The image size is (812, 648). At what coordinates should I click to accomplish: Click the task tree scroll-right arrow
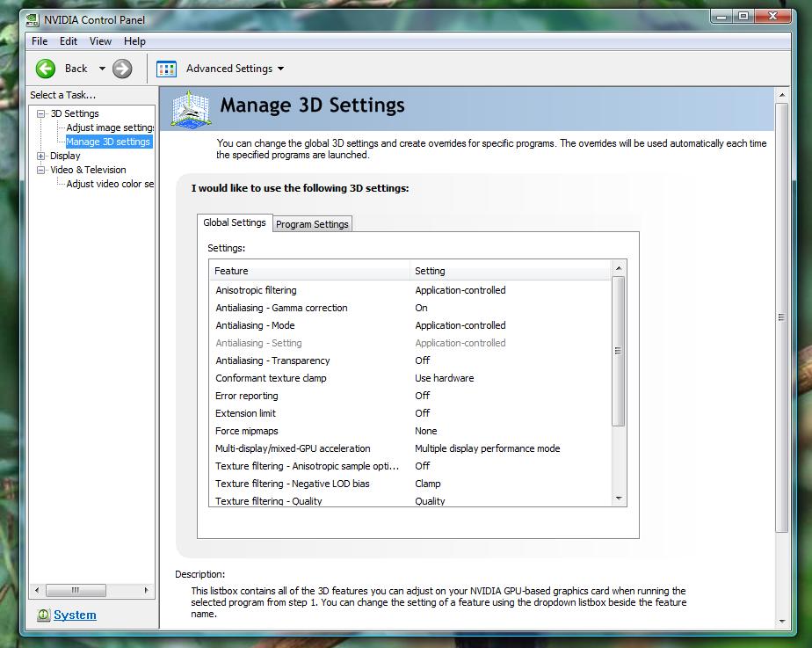(147, 590)
